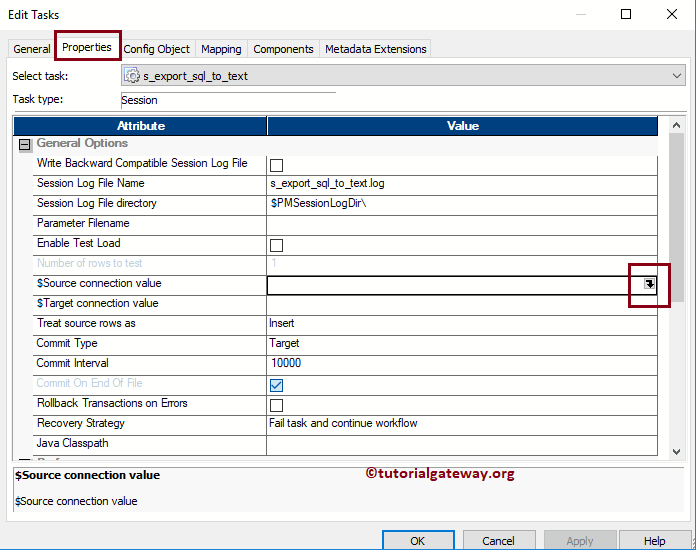The width and height of the screenshot is (696, 550).
Task: Change Recovery Strategy Fail task value
Action: 462,423
